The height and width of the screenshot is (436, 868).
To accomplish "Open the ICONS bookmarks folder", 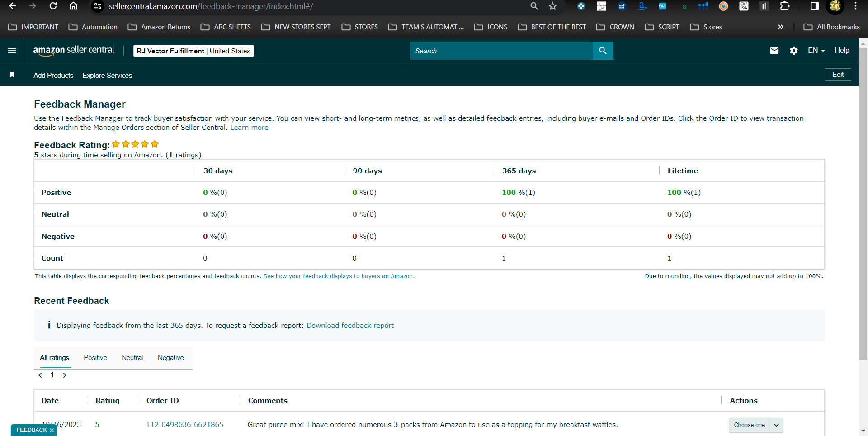I will click(491, 27).
